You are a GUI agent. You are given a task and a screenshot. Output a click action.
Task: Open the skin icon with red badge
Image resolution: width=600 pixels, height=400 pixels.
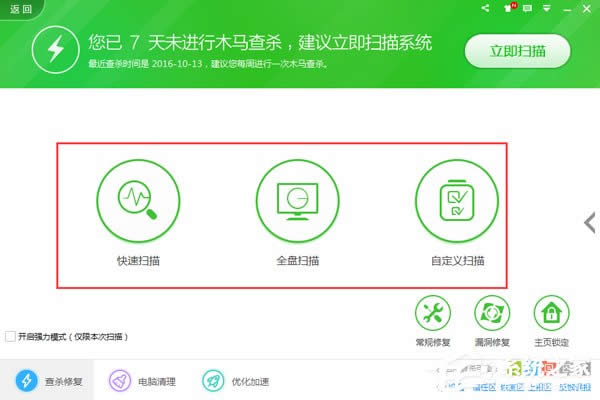(x=509, y=9)
